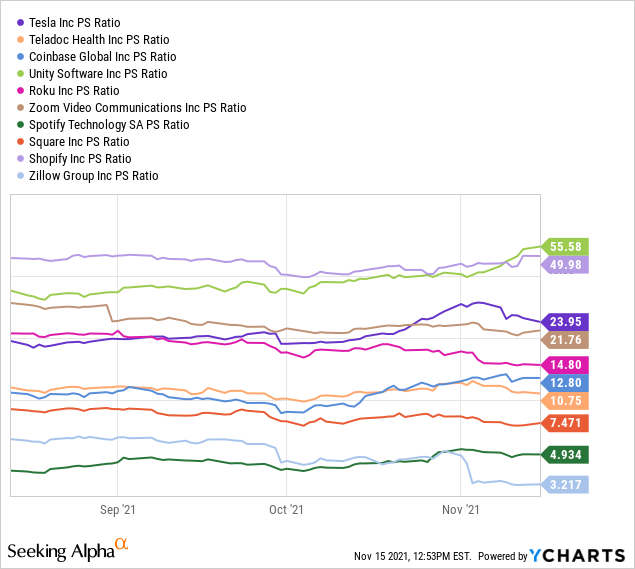The image size is (635, 569).
Task: Select Roku Inc PS Ratio legend entry
Action: point(78,90)
